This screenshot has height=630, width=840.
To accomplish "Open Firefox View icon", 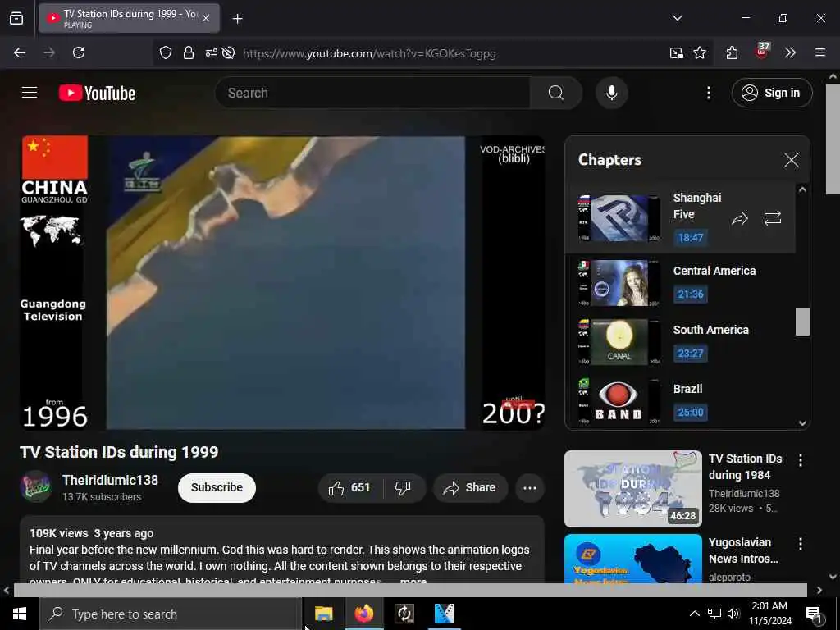I will [x=16, y=18].
